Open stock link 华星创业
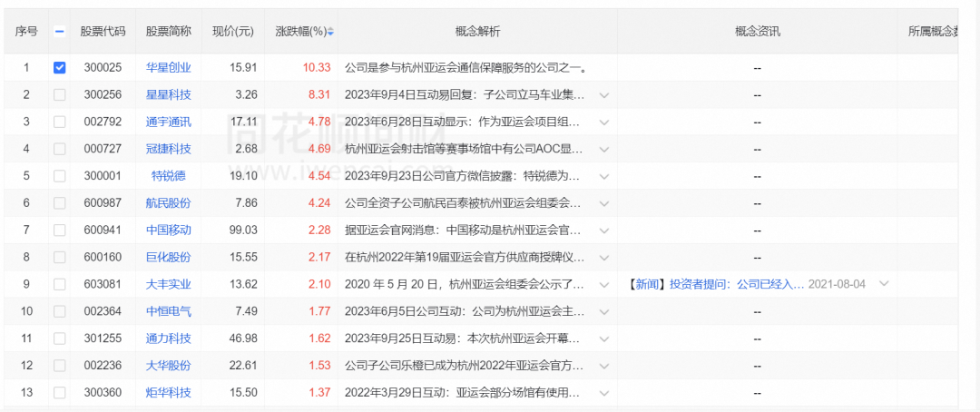Viewport: 980px width, 412px height. [169, 67]
